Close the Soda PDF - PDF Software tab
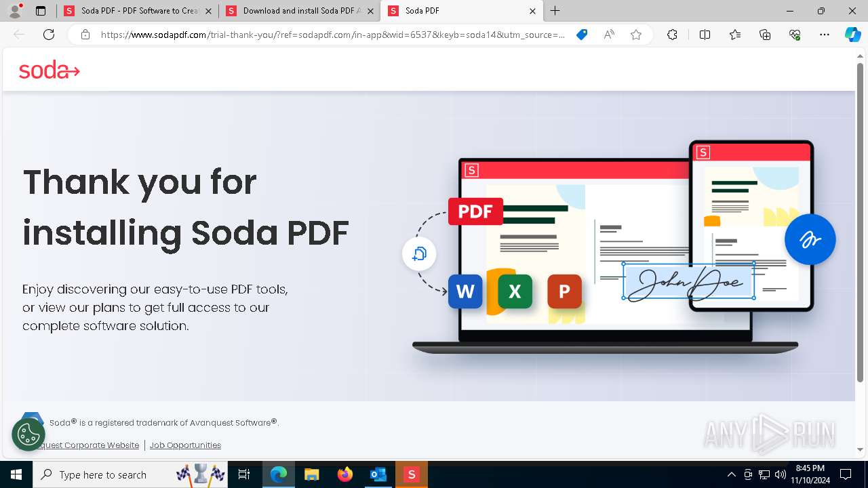Viewport: 868px width, 488px height. pos(208,11)
